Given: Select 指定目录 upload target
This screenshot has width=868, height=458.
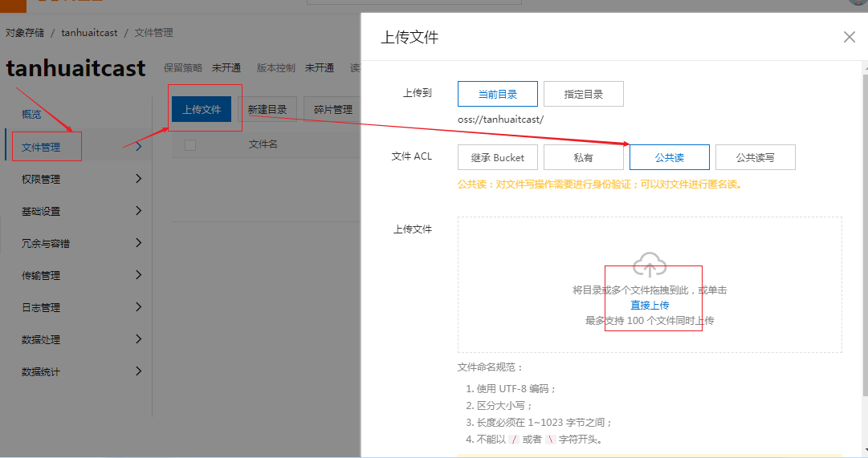Looking at the screenshot, I should coord(584,94).
